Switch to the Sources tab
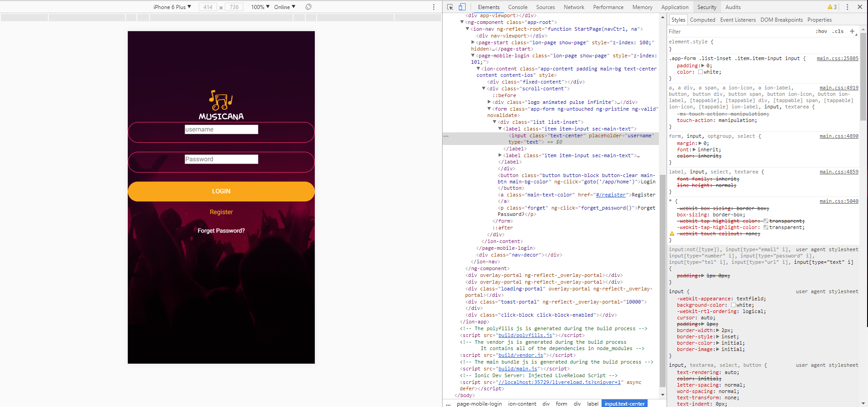868x407 pixels. (x=546, y=7)
